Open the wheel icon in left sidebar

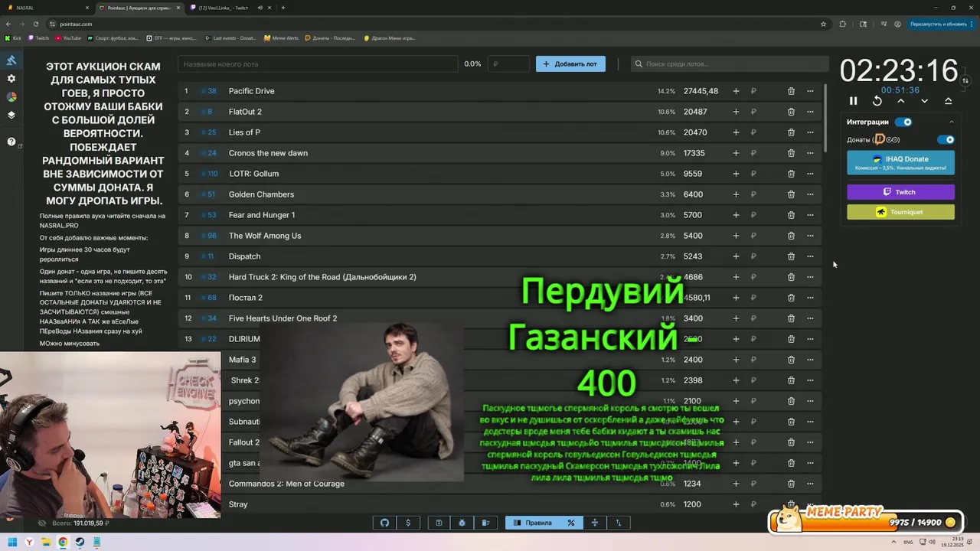pyautogui.click(x=11, y=97)
